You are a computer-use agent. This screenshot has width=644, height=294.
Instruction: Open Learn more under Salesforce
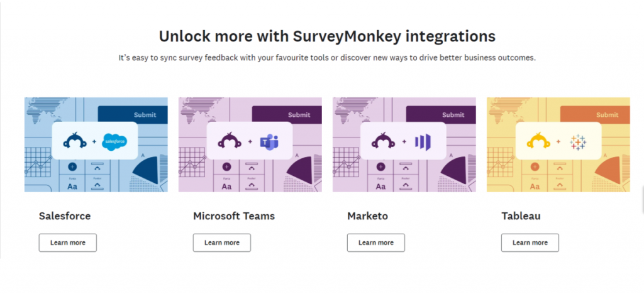tap(68, 242)
